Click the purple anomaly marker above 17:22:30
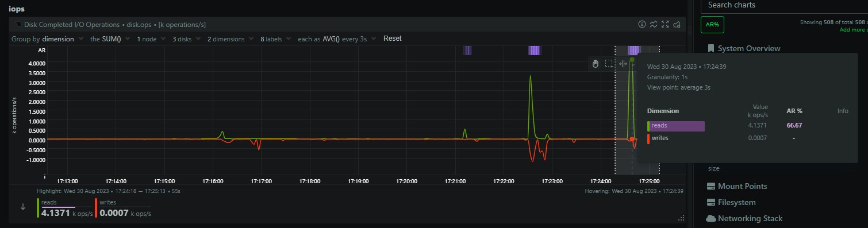The image size is (868, 228). (535, 51)
